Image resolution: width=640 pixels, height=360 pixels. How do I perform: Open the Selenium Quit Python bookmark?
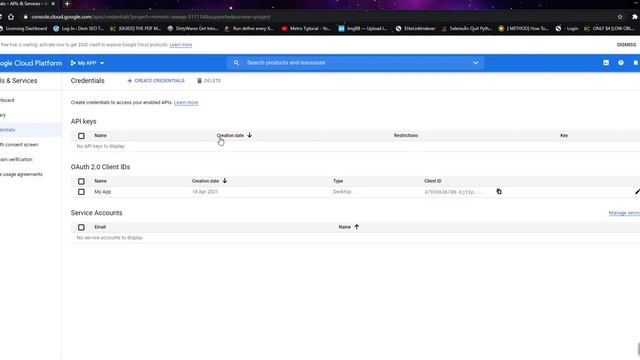(x=467, y=29)
